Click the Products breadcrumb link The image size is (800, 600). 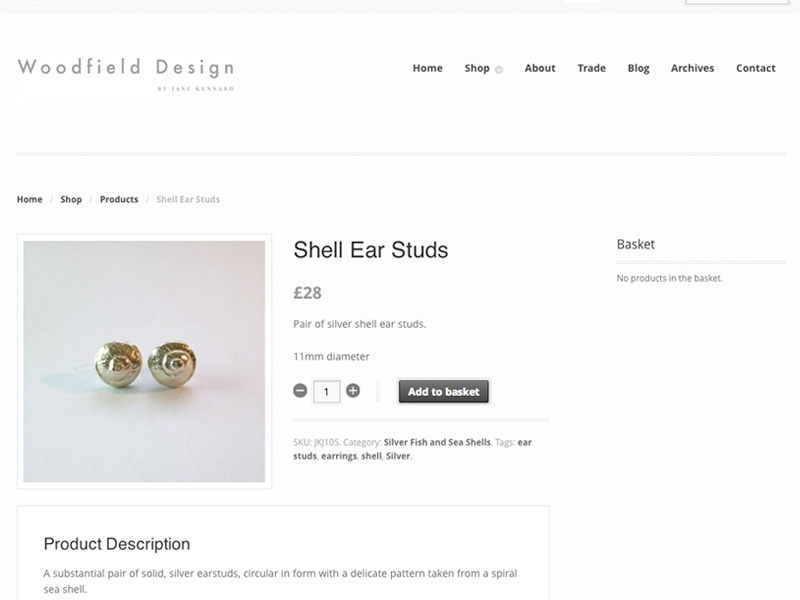119,199
